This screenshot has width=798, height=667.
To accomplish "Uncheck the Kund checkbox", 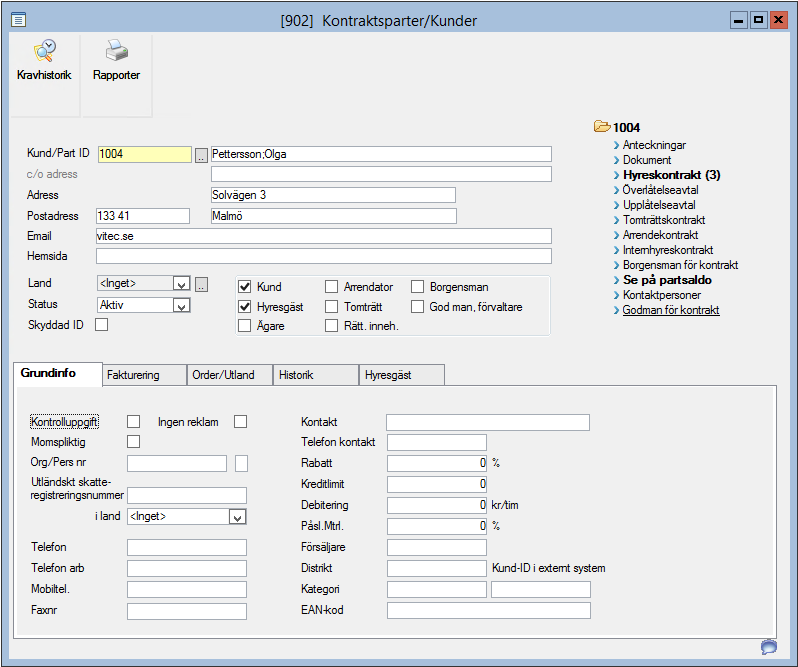I will (245, 286).
